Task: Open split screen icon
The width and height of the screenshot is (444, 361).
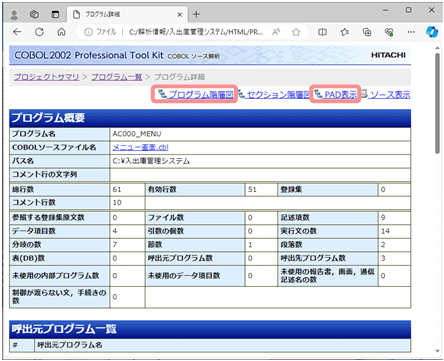Action: pyautogui.click(x=322, y=32)
